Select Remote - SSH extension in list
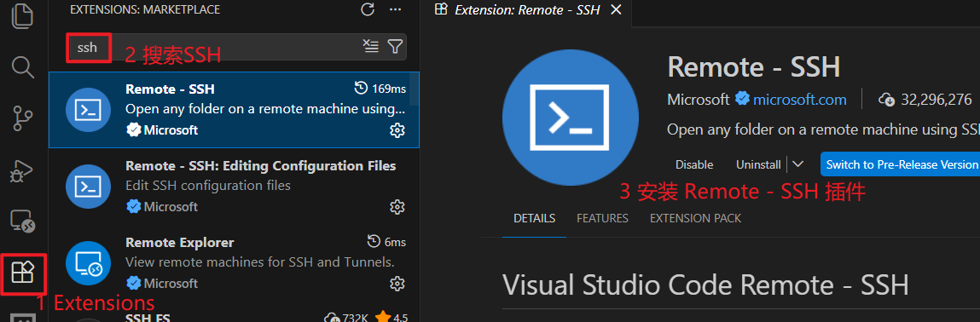 (x=234, y=110)
